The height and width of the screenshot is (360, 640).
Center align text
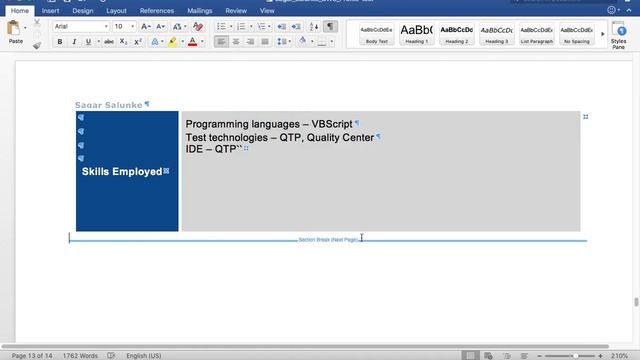tap(236, 42)
